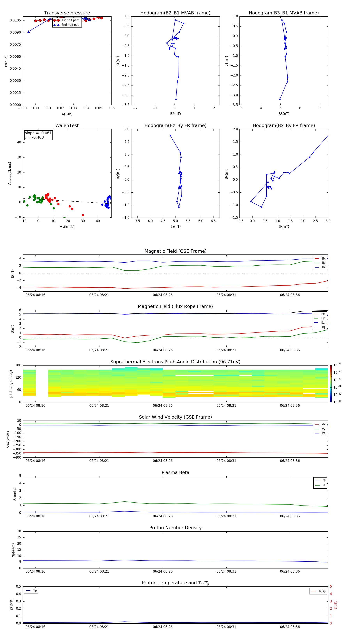Select Vx in the solar wind legend
Image resolution: width=351 pixels, height=644 pixels.
pyautogui.click(x=320, y=425)
